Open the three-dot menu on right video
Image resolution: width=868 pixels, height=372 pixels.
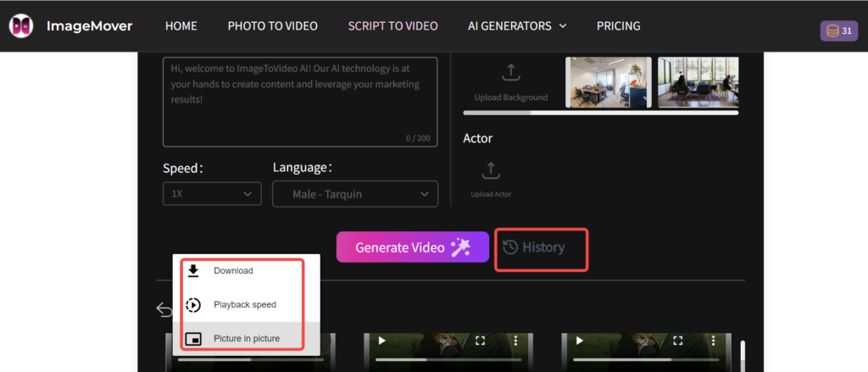pos(714,341)
